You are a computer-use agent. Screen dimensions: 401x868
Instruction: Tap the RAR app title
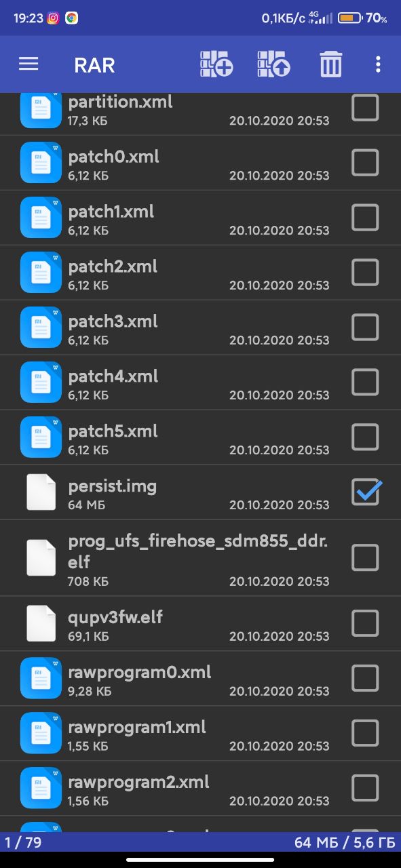click(x=94, y=65)
